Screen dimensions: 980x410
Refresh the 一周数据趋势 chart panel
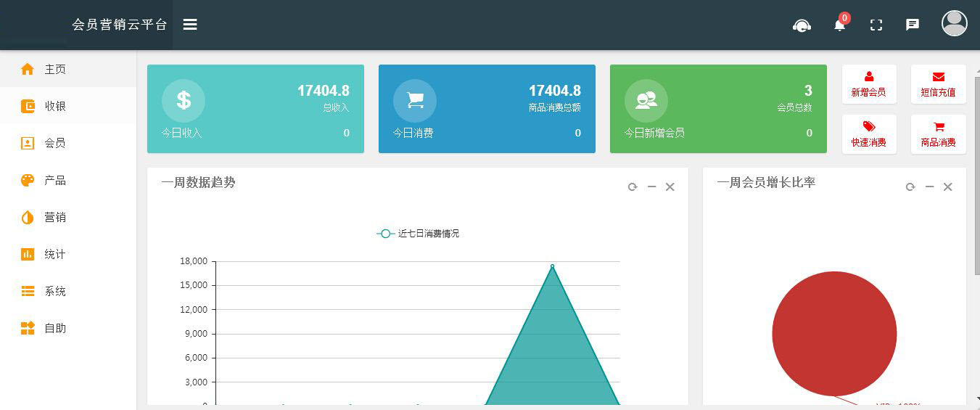click(633, 187)
